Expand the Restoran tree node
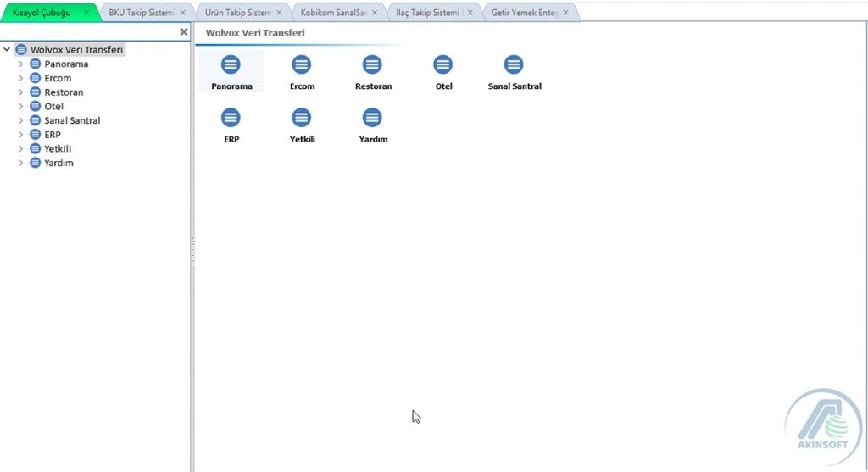 (21, 92)
